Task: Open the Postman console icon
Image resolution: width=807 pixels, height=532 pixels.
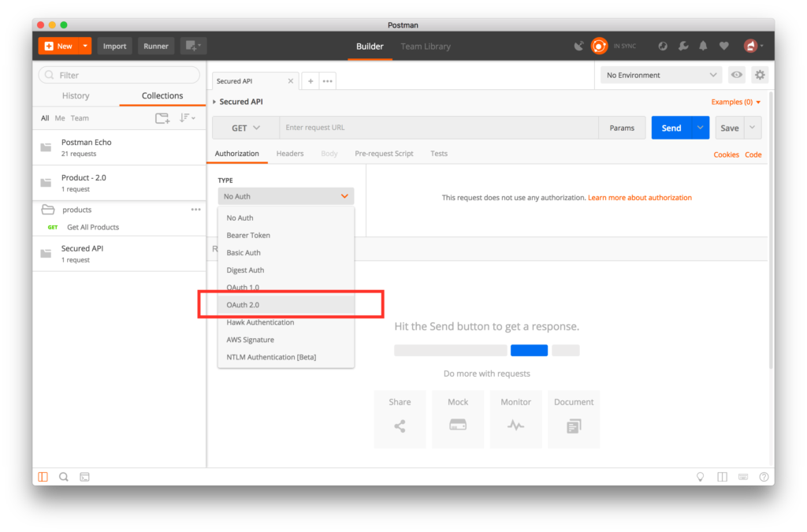Action: coord(84,477)
